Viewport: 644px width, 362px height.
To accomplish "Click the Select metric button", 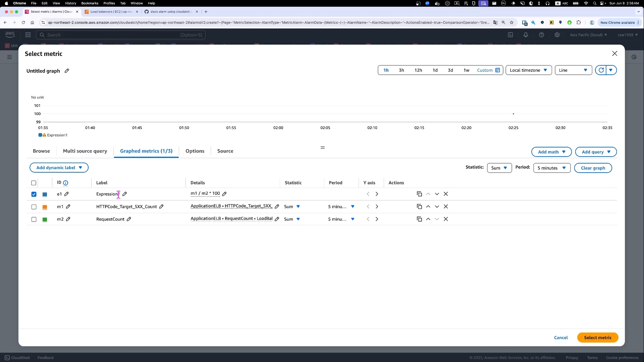I will coord(597,338).
